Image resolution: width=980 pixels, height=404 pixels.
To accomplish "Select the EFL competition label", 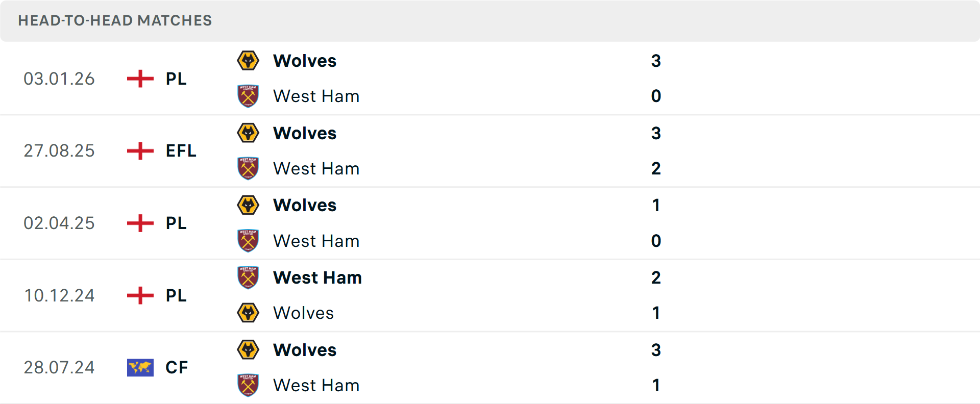I will pos(180,151).
